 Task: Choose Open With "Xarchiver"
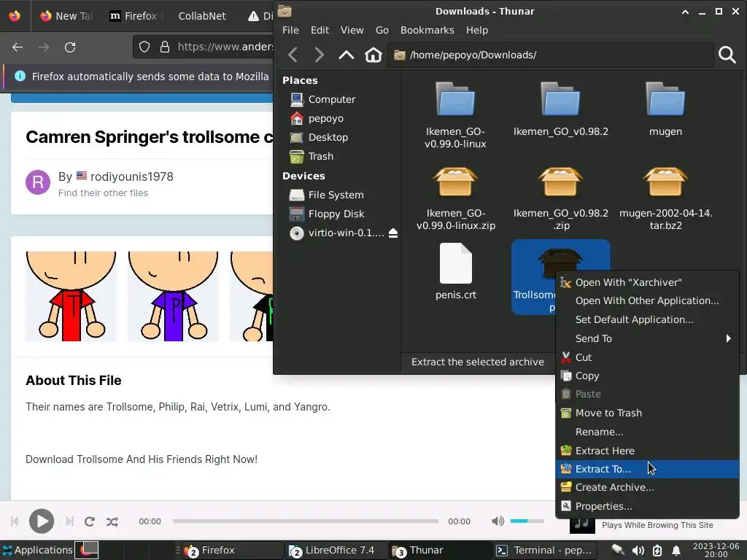pos(648,282)
